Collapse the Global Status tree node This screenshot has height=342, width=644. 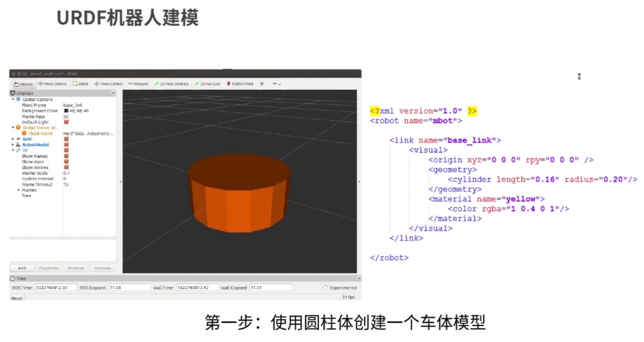point(13,128)
